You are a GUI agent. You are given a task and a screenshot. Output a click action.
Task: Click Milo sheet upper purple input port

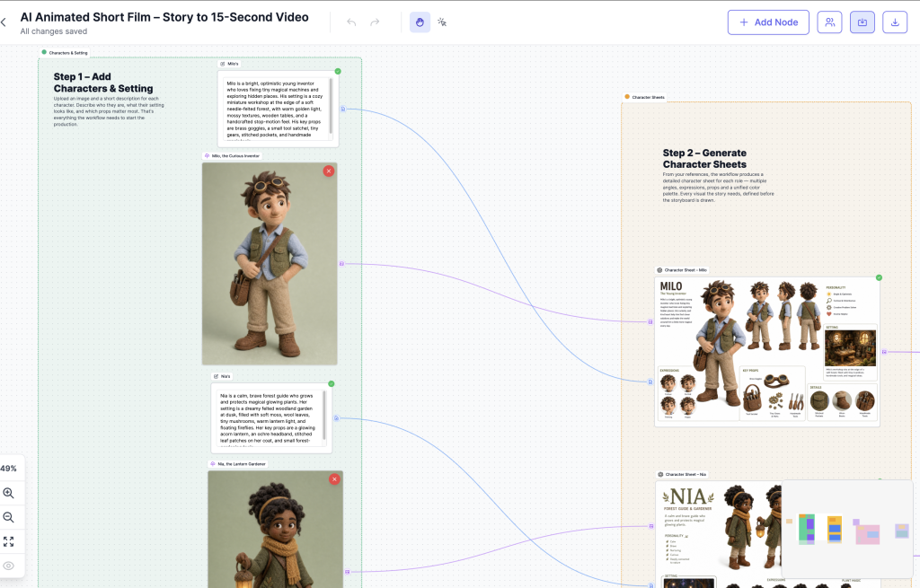tap(650, 322)
